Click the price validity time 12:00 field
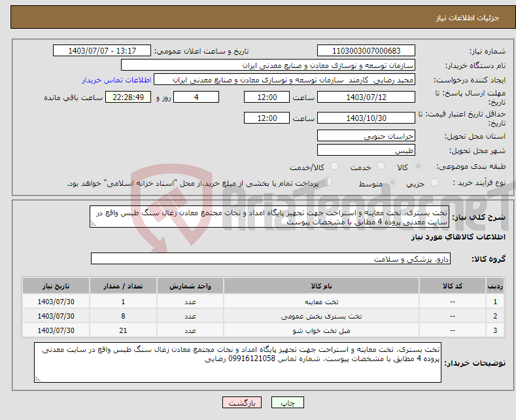This screenshot has height=420, width=516. coord(267,118)
